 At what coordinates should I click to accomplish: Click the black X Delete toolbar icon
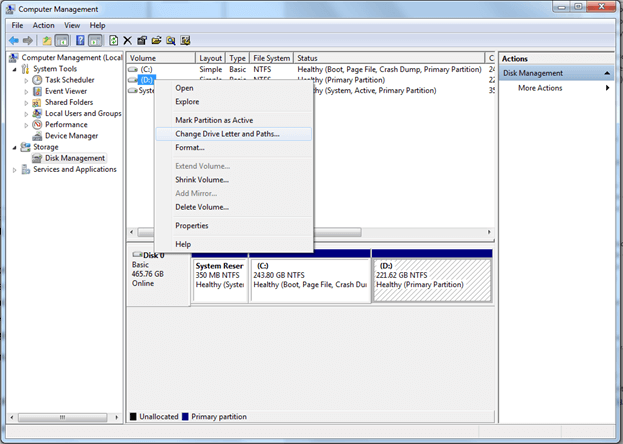pos(128,40)
